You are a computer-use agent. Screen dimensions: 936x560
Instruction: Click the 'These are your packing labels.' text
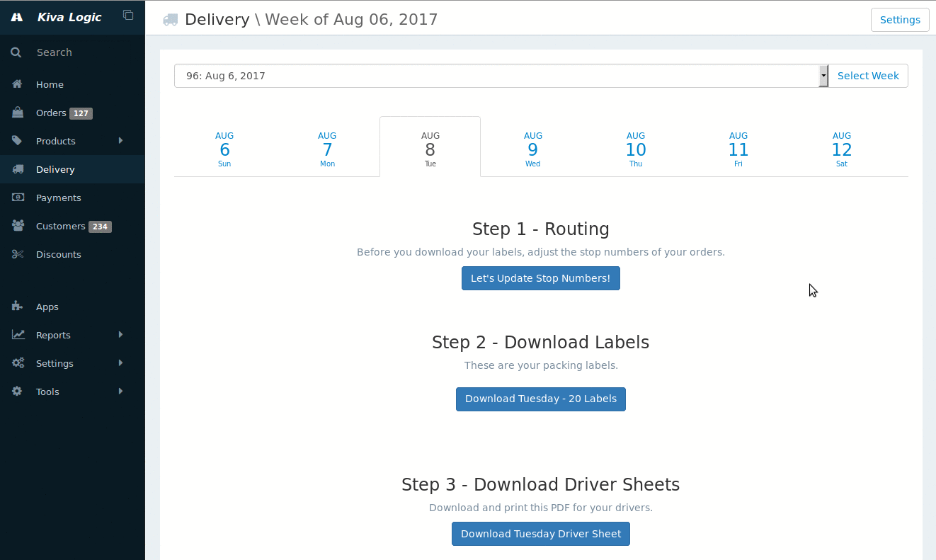point(541,365)
